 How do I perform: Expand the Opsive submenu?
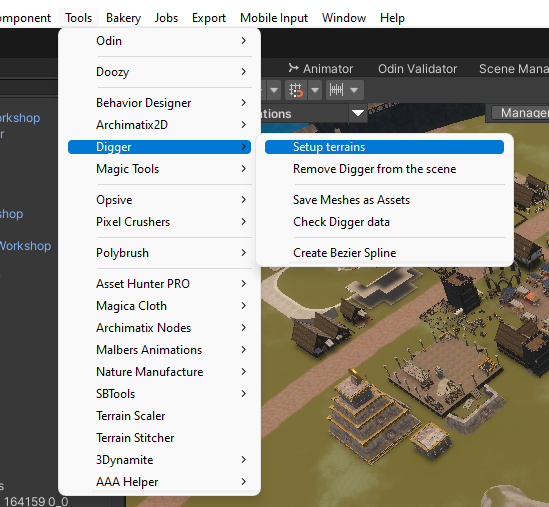(x=159, y=200)
